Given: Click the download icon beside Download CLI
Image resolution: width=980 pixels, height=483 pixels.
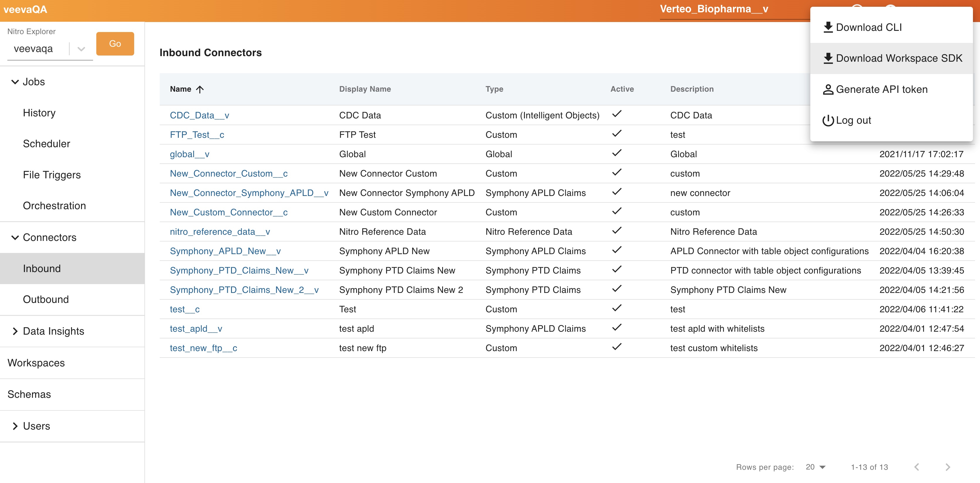Looking at the screenshot, I should tap(828, 27).
